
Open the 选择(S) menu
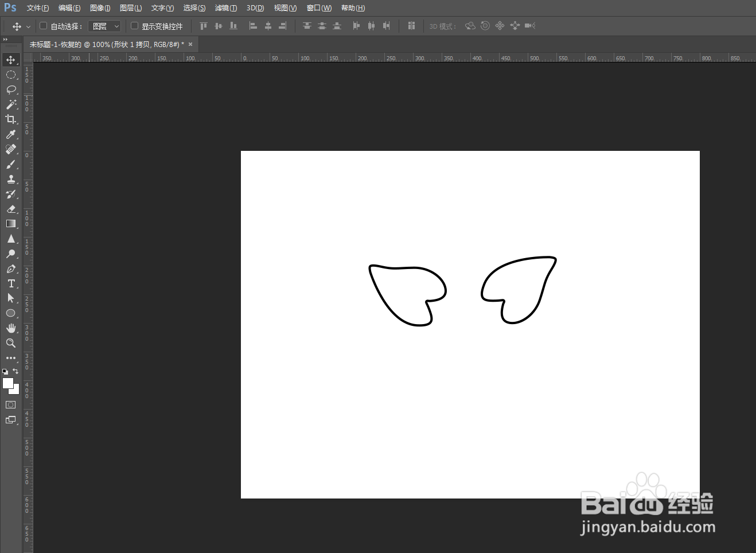194,8
